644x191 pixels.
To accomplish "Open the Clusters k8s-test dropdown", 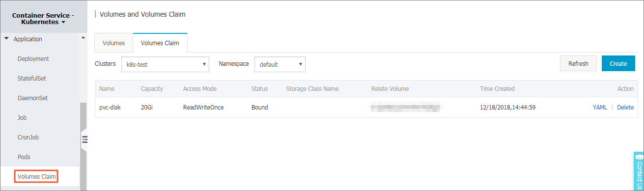I will 165,64.
